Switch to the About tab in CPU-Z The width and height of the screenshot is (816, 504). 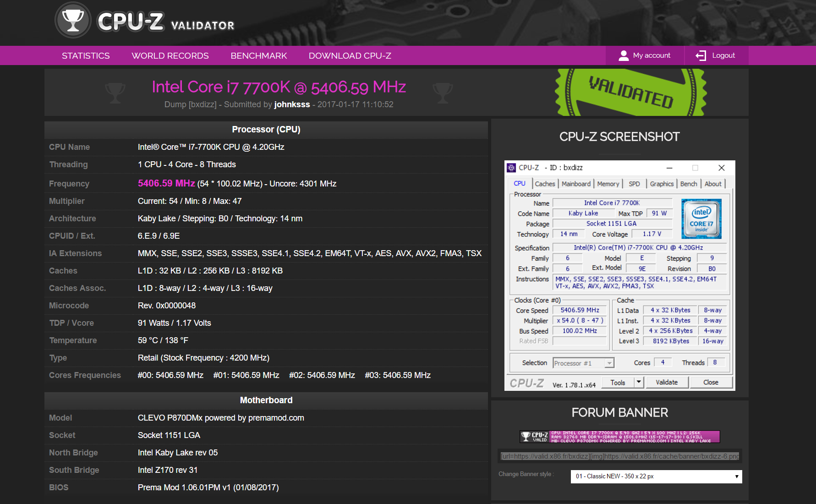click(713, 184)
